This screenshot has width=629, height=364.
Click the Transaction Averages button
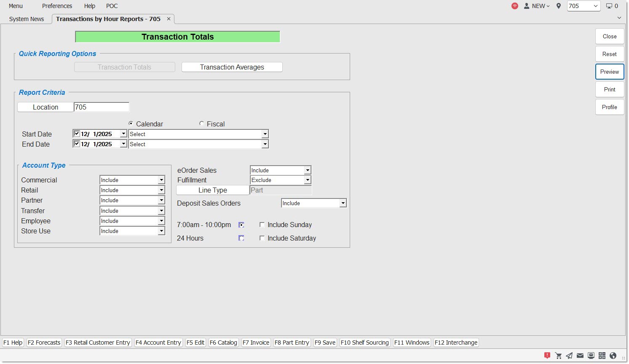click(x=232, y=67)
